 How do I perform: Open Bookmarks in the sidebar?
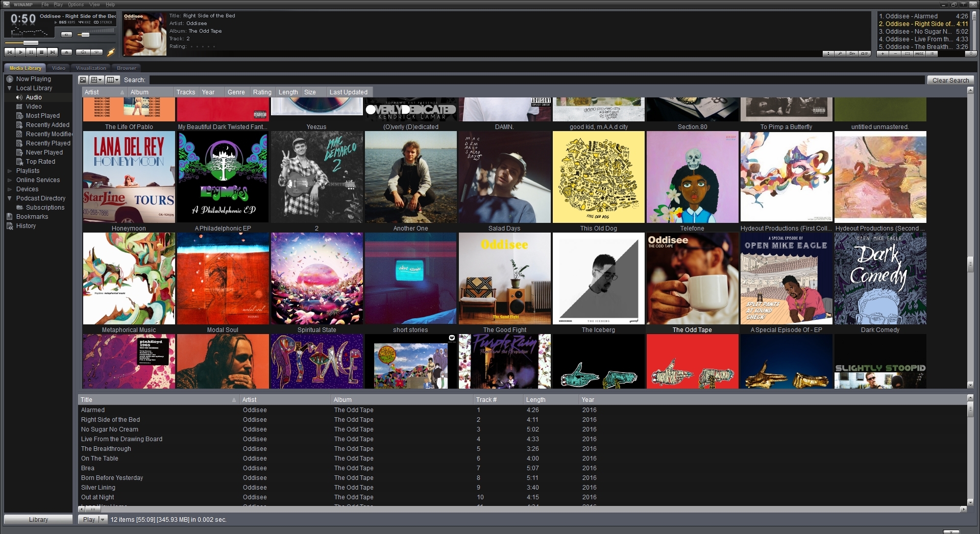32,217
